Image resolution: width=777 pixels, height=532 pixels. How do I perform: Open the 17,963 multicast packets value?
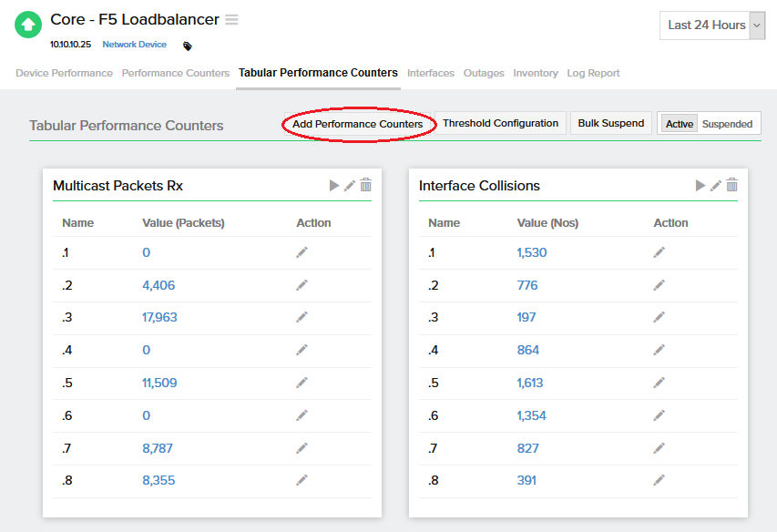click(x=159, y=317)
